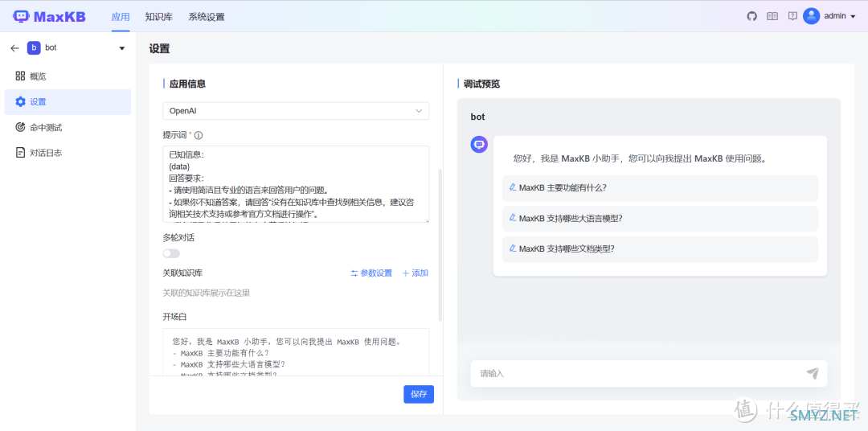Screen dimensions: 868x431
Task: Click into the 提示词 text area
Action: 296,184
